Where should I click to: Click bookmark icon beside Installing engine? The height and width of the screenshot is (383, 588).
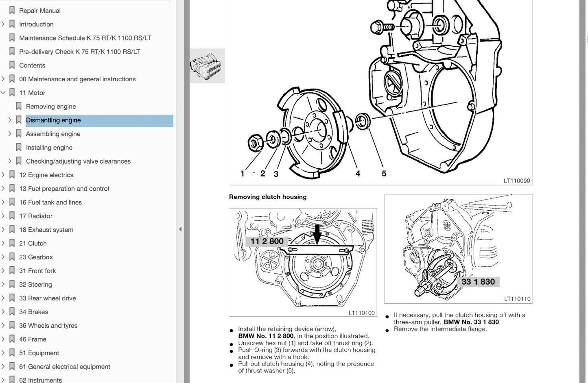tap(19, 147)
